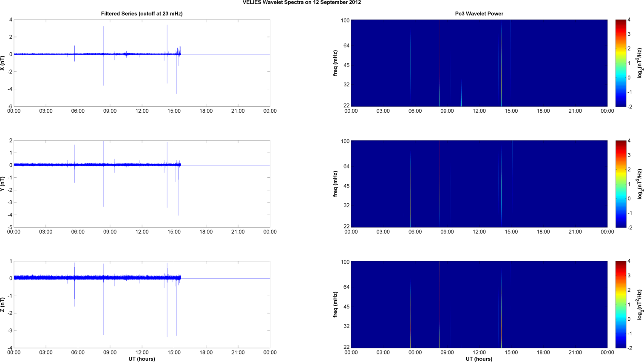Click 'UT (hours)' label under the bottom wavelet spectrogram

point(479,359)
